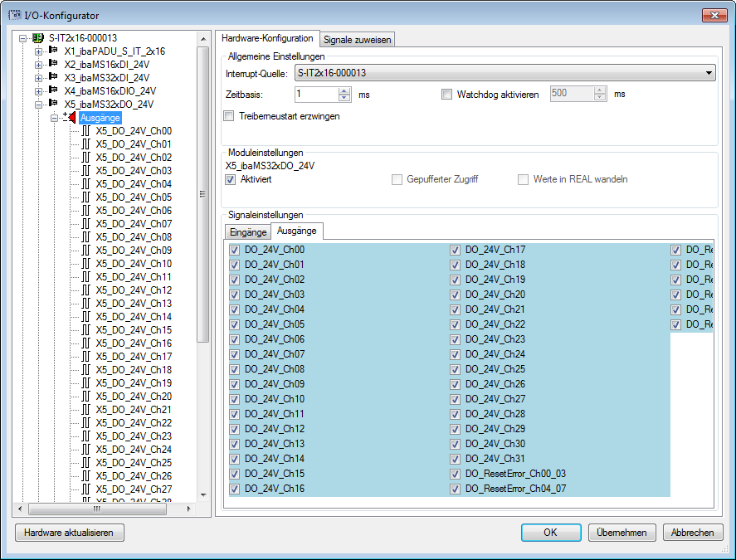This screenshot has width=736, height=560.
Task: Click into the Zeitbasis value field
Action: (x=315, y=94)
